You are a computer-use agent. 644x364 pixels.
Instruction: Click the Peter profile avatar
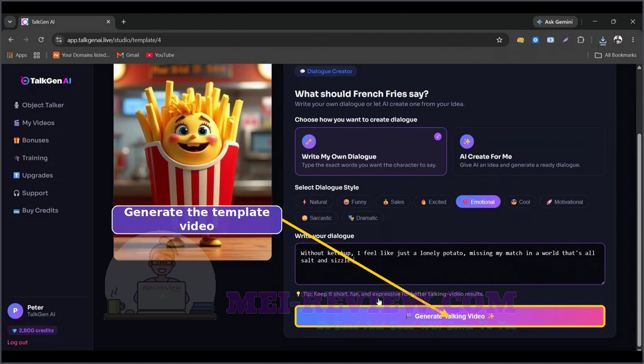pyautogui.click(x=15, y=310)
